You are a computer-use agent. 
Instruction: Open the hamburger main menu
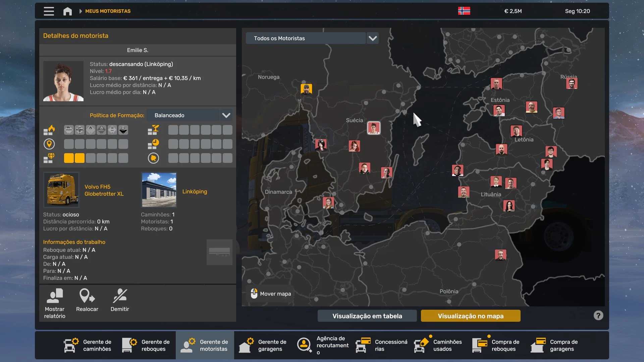coord(49,11)
